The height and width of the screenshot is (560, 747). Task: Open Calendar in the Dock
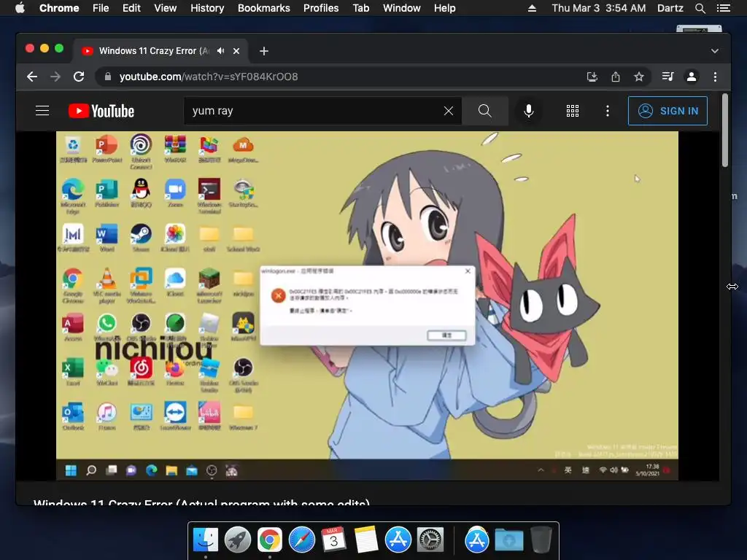click(x=333, y=540)
